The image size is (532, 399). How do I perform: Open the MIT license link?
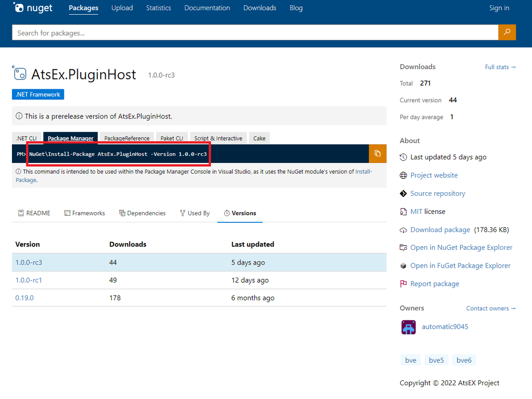pyautogui.click(x=416, y=212)
